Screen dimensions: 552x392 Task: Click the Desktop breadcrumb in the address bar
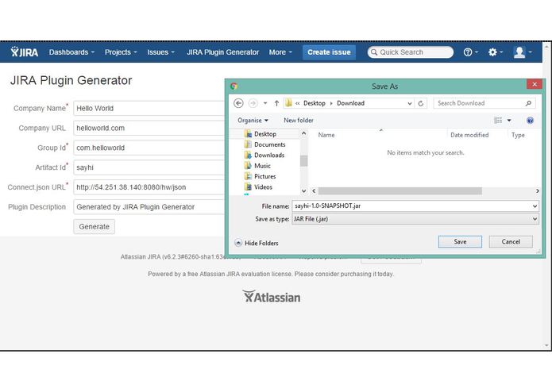click(315, 103)
